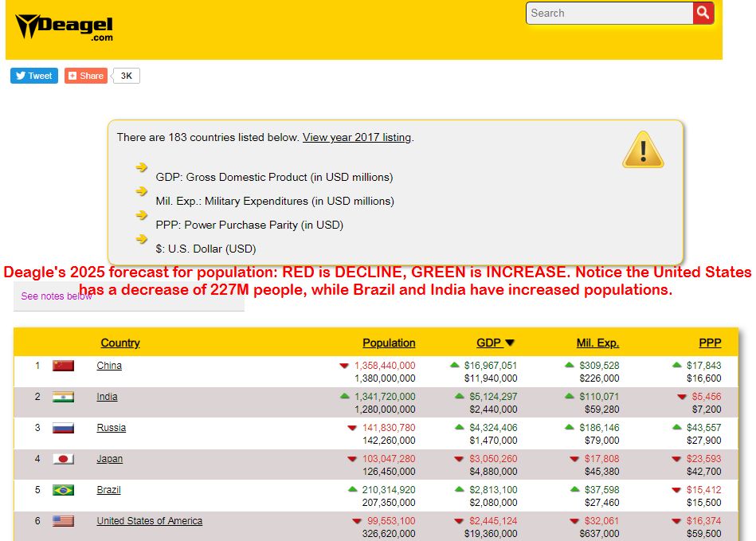Open the China country link
This screenshot has width=756, height=541.
109,366
